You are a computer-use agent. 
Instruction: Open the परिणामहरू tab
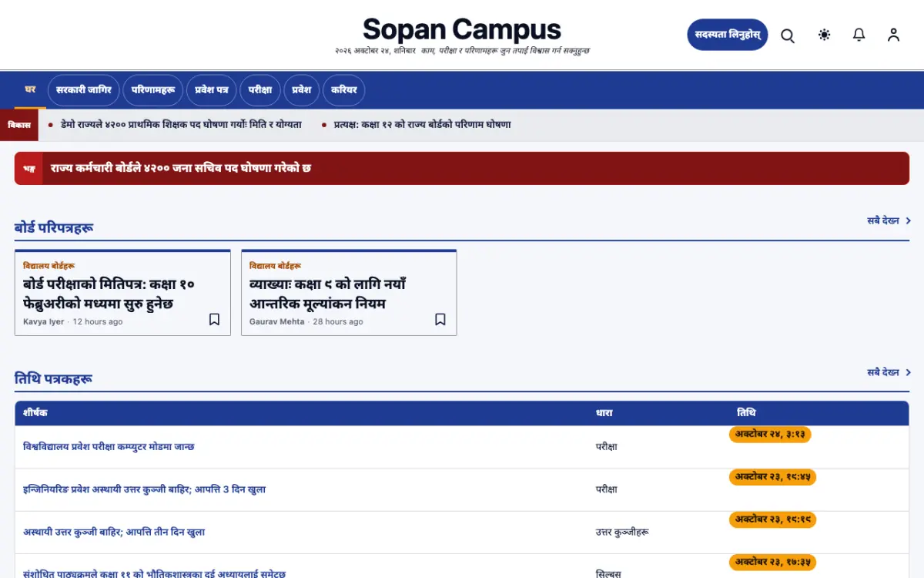152,90
